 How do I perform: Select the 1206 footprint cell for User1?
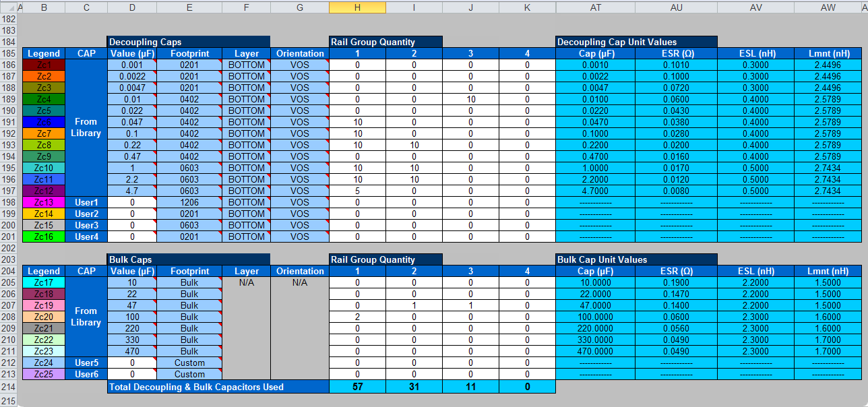click(189, 202)
